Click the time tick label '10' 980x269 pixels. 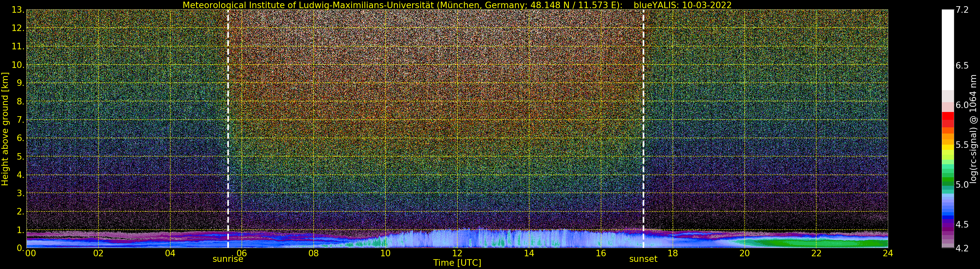[x=385, y=253]
